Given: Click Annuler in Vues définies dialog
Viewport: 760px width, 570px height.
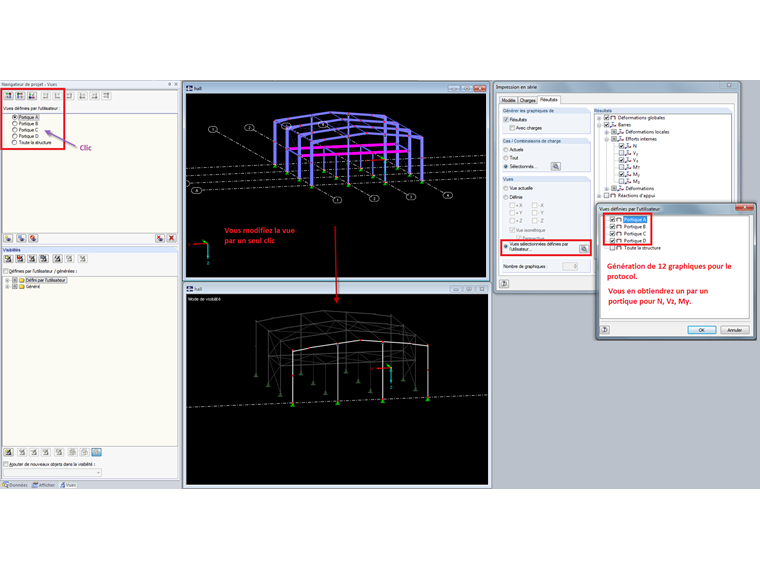Looking at the screenshot, I should [x=734, y=330].
